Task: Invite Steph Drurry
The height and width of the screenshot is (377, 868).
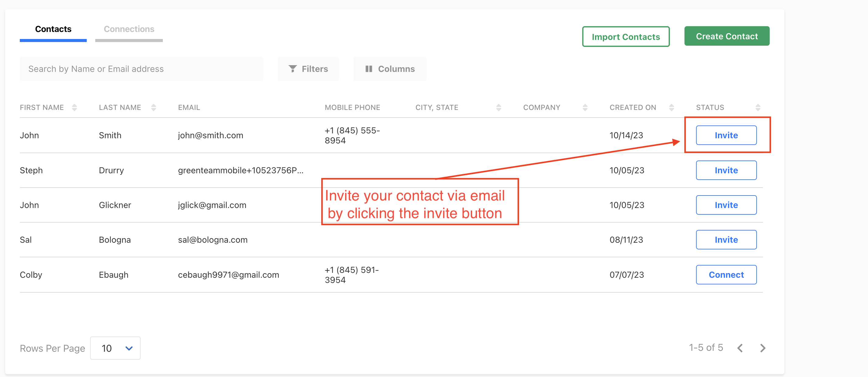Action: [726, 170]
